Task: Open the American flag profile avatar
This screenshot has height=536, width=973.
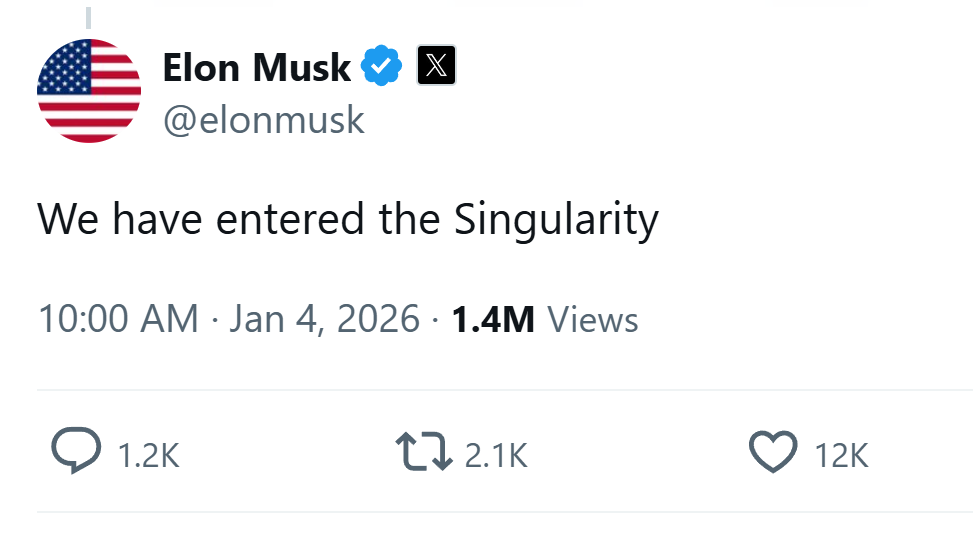Action: 89,91
